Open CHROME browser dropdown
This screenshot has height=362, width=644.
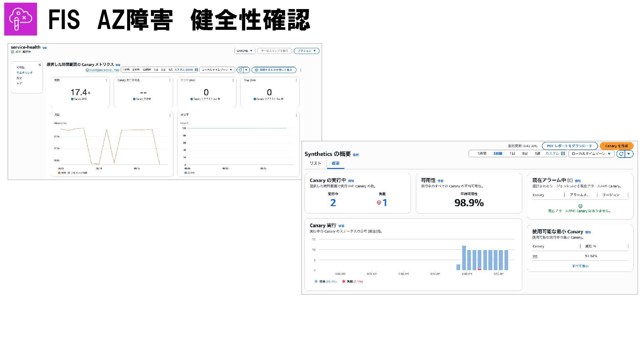click(245, 51)
